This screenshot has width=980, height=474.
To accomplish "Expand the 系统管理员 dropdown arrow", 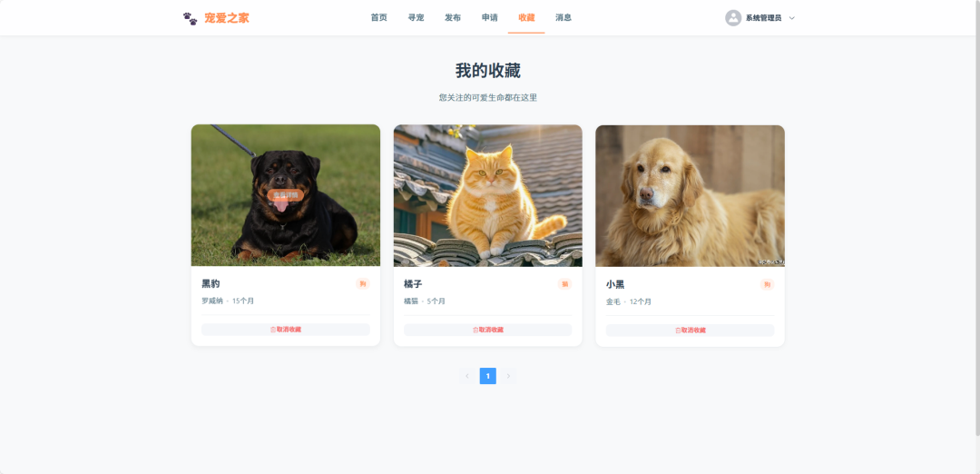I will [792, 18].
